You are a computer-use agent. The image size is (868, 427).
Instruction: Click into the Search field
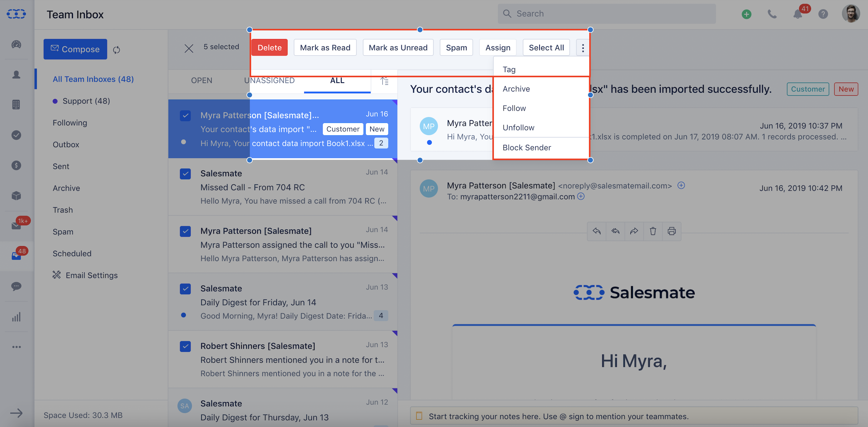[x=607, y=14]
